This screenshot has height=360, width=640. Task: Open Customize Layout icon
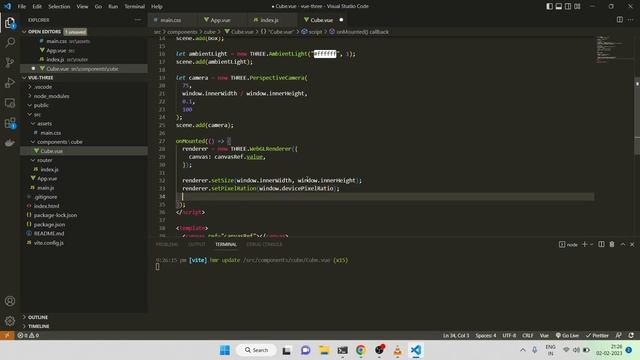[x=577, y=6]
